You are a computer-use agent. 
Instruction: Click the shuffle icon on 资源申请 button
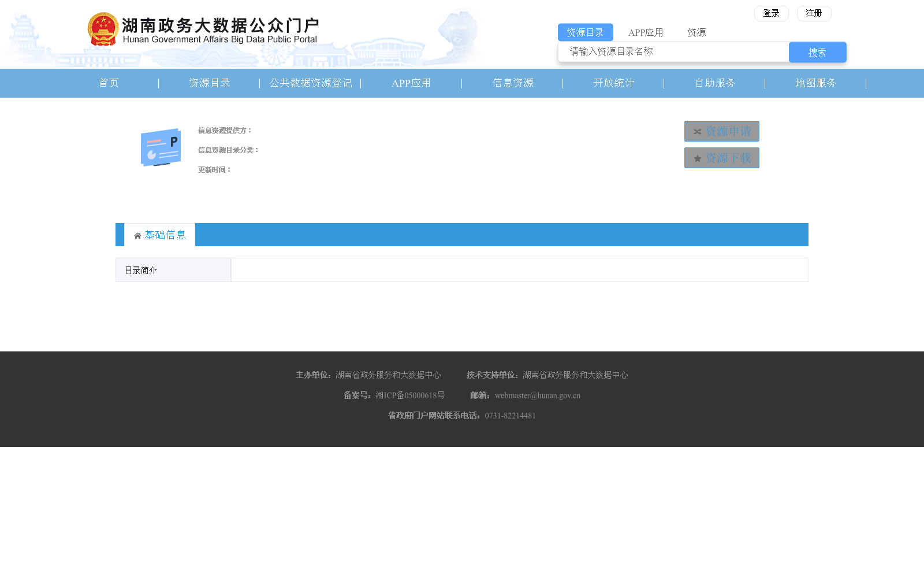tap(697, 132)
